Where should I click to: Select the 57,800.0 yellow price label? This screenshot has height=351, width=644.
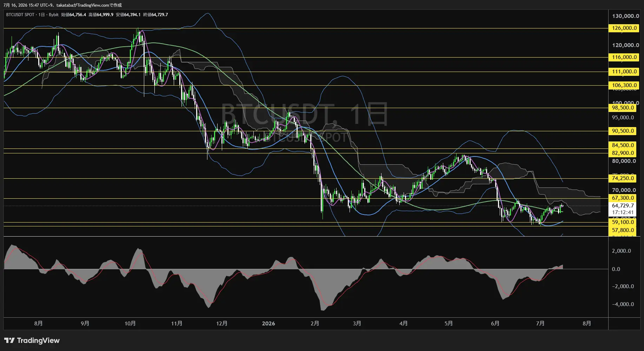tap(623, 230)
